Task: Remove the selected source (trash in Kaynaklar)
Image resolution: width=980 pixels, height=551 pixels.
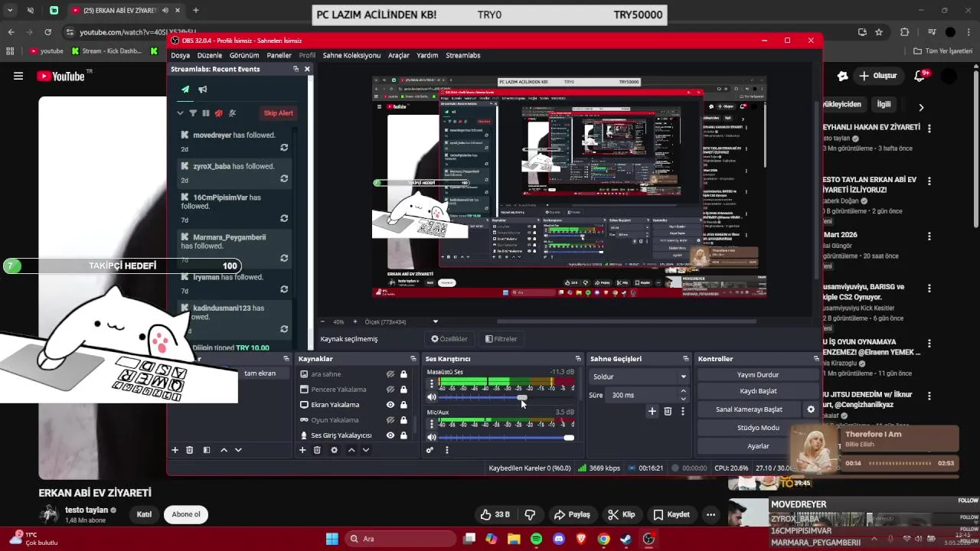Action: 317,450
